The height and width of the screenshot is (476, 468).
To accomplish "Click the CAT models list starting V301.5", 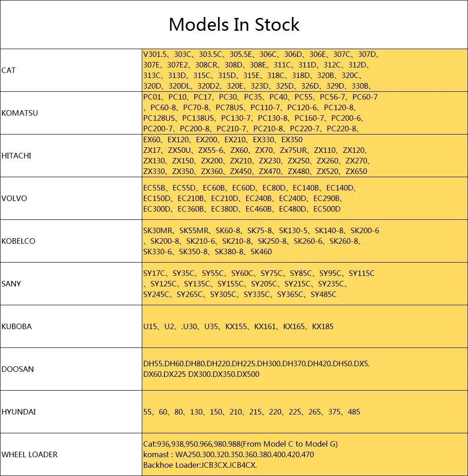I will pyautogui.click(x=305, y=70).
